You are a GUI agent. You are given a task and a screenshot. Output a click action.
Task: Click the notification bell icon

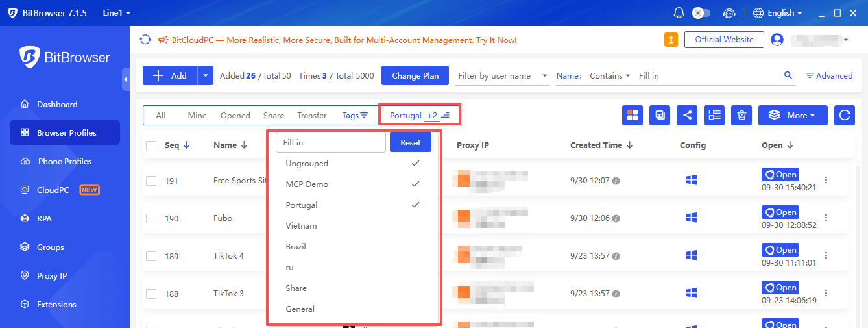[x=679, y=13]
